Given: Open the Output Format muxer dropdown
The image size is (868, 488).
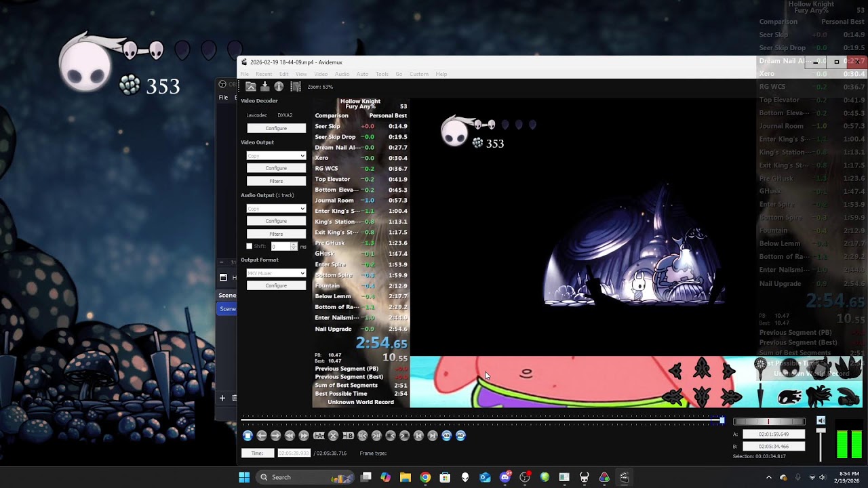Looking at the screenshot, I should click(x=276, y=273).
